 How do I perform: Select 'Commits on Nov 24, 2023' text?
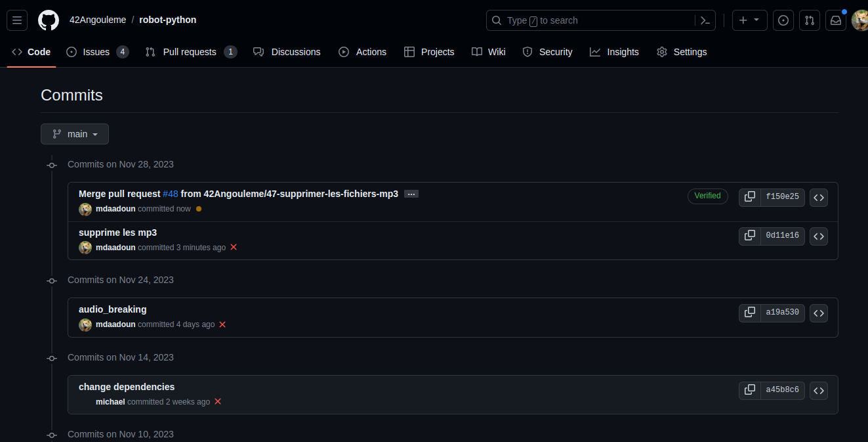pos(121,280)
